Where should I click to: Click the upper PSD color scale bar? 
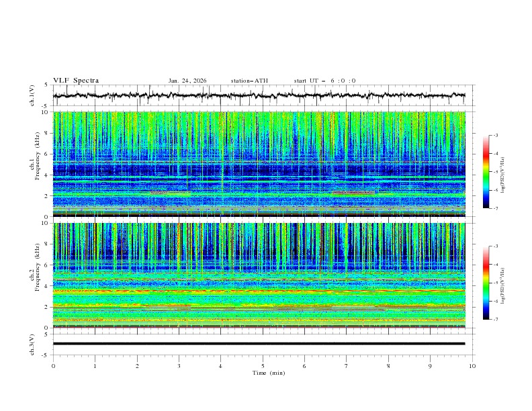click(x=486, y=172)
